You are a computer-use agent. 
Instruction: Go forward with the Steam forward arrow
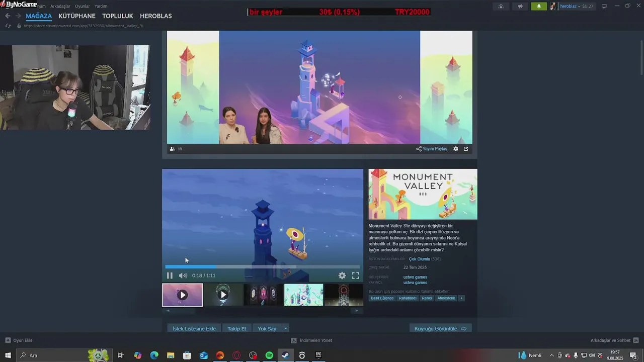18,16
